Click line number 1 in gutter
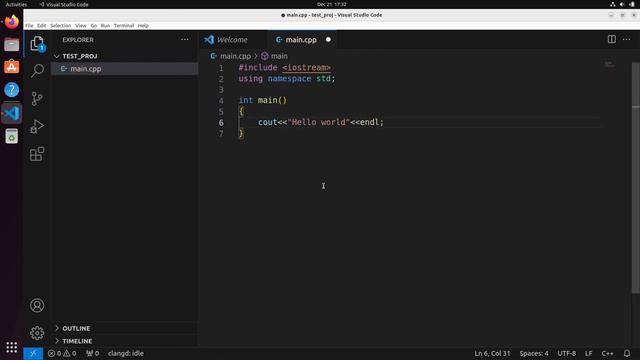The height and width of the screenshot is (360, 640). pos(221,68)
